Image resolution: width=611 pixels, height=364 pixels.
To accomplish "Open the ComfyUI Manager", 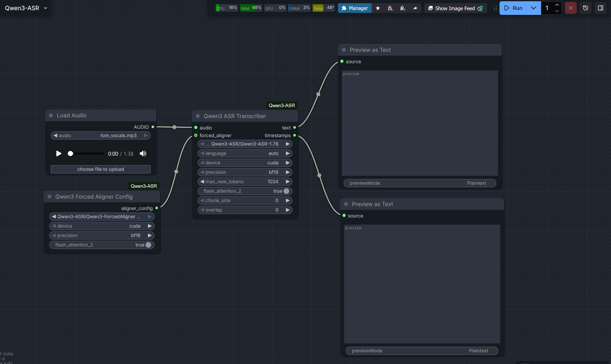I will (x=355, y=8).
